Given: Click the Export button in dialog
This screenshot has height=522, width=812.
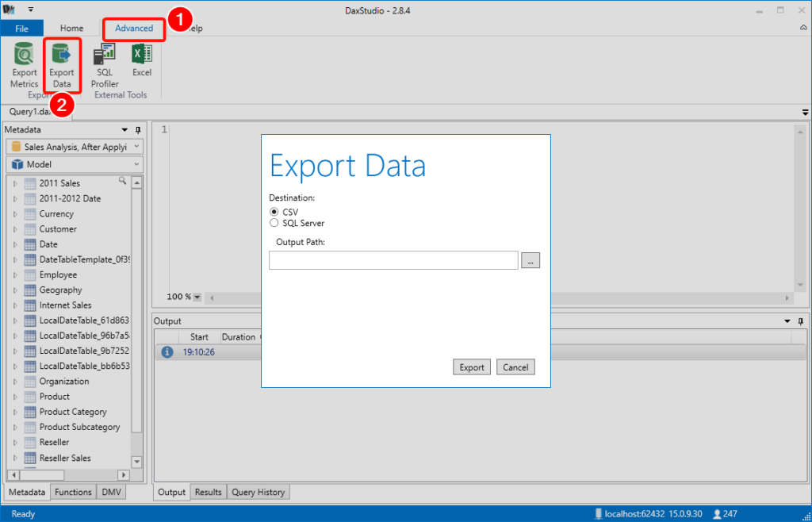Looking at the screenshot, I should 472,367.
